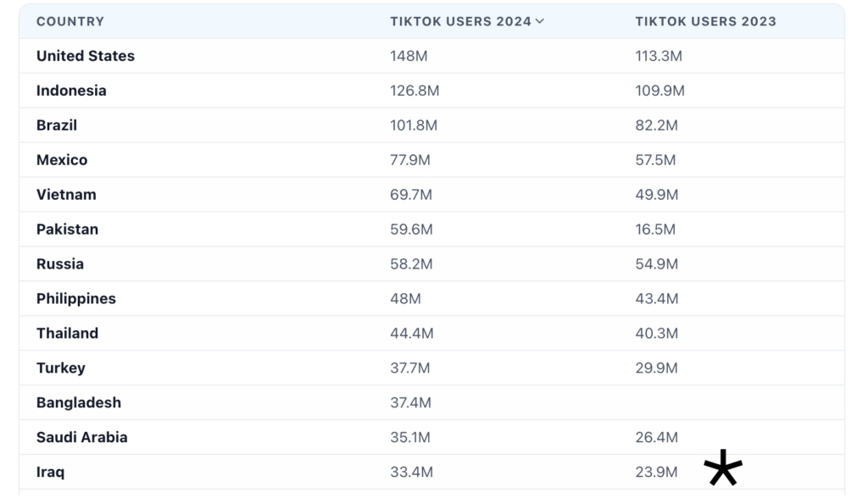The image size is (868, 498).
Task: Sort by TikTok Users 2024 chevron
Action: pyautogui.click(x=540, y=21)
